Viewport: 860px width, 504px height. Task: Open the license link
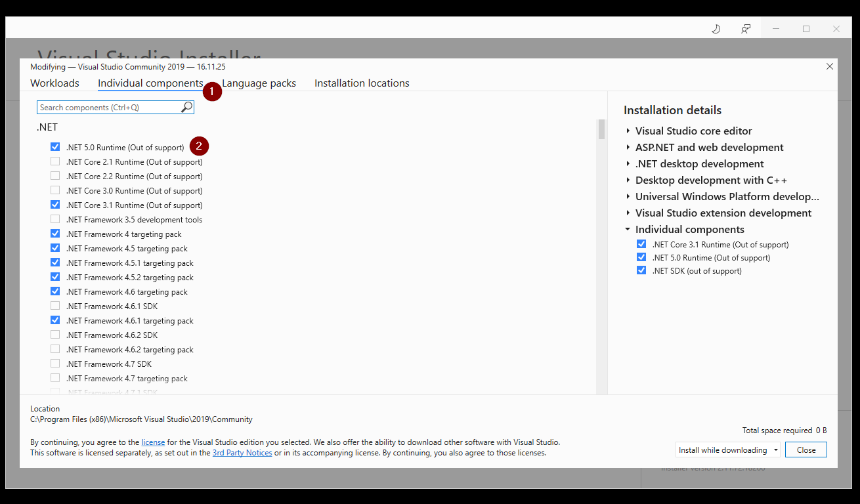point(153,442)
